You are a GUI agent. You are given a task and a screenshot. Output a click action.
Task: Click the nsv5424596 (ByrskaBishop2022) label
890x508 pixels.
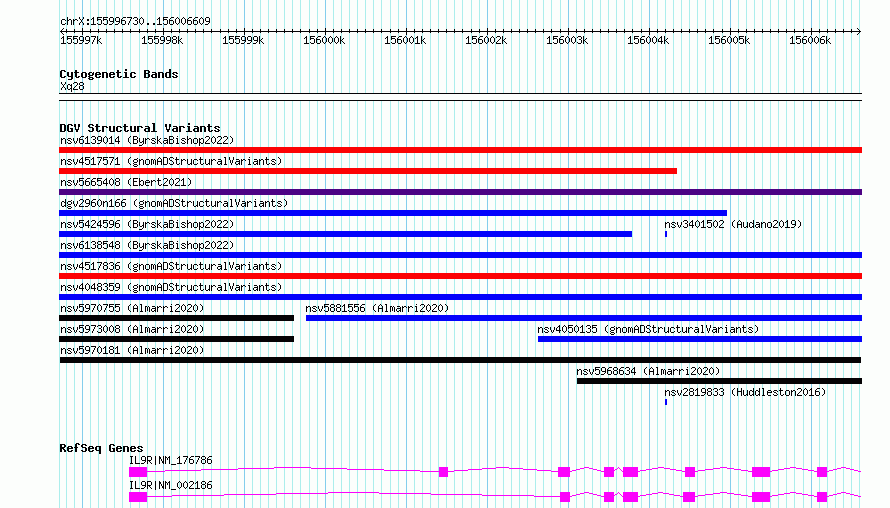(147, 224)
